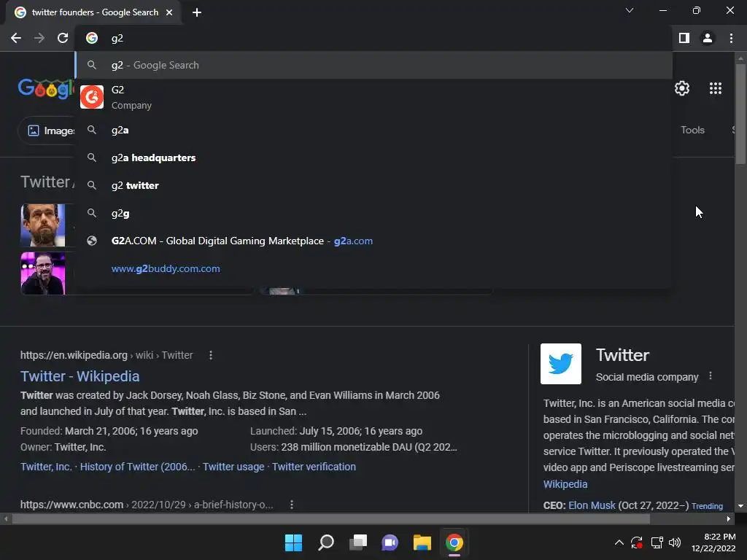This screenshot has height=560, width=747.
Task: Open File Explorer from the taskbar
Action: pos(422,542)
